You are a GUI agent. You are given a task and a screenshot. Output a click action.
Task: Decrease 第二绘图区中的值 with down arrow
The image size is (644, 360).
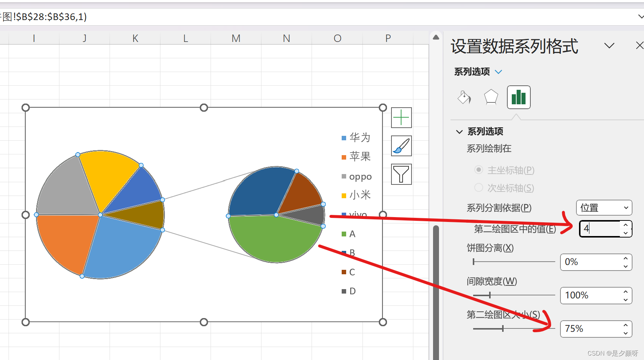tap(626, 233)
